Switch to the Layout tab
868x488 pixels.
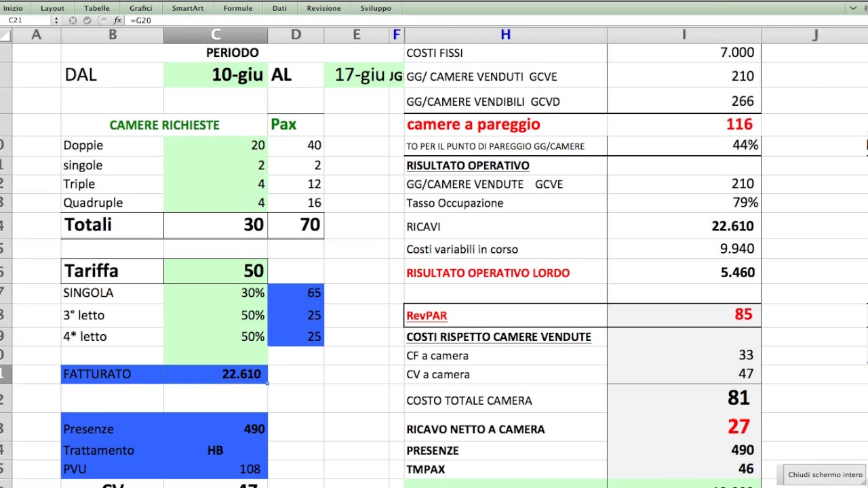coord(53,8)
